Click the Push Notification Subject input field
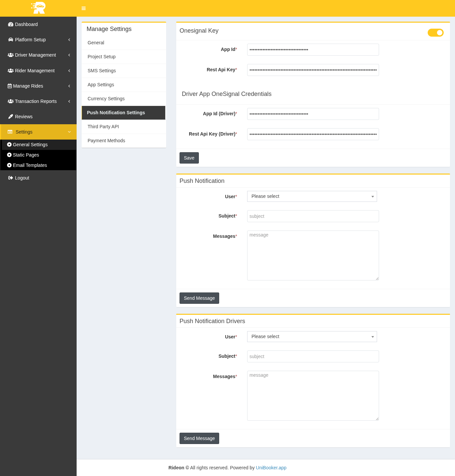Viewport: 455px width, 476px height. (313, 216)
